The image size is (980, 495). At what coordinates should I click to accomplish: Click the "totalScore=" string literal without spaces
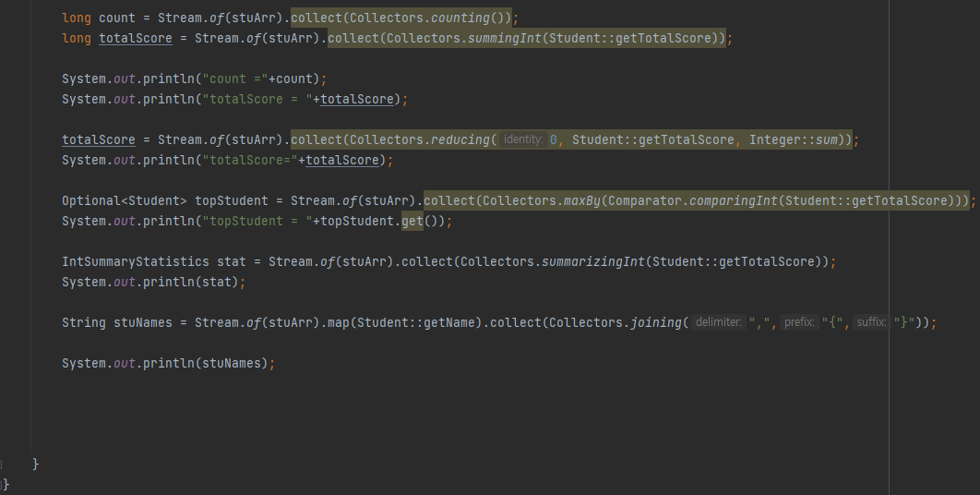pyautogui.click(x=249, y=160)
